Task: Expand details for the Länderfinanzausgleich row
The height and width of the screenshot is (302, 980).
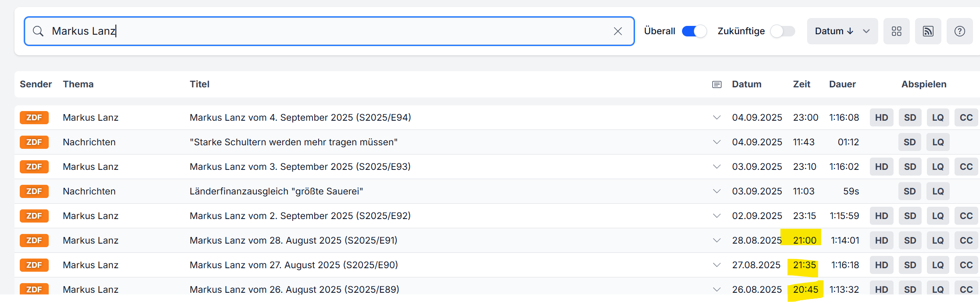Action: coord(717,191)
